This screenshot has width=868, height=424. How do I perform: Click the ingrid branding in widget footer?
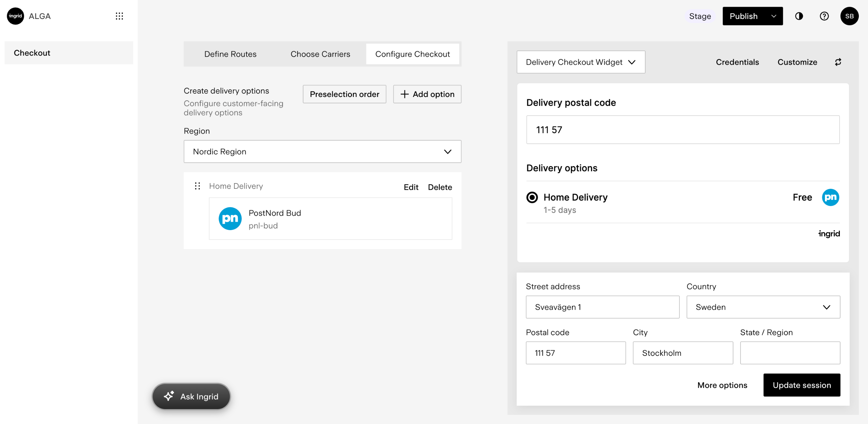pyautogui.click(x=829, y=234)
